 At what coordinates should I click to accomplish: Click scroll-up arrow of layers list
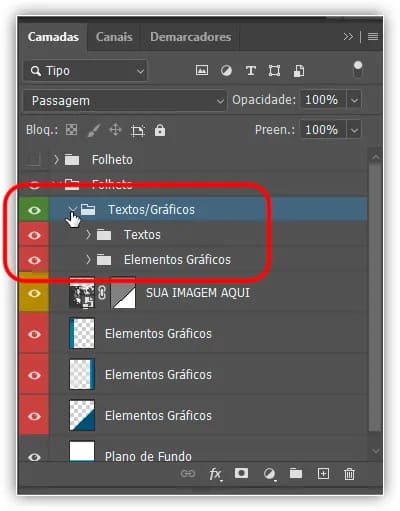[x=375, y=157]
